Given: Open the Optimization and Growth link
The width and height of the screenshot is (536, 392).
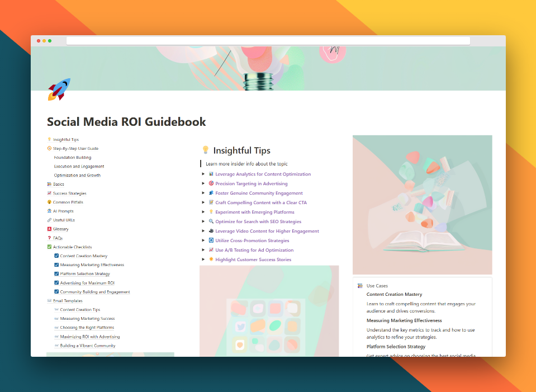Looking at the screenshot, I should [x=77, y=175].
